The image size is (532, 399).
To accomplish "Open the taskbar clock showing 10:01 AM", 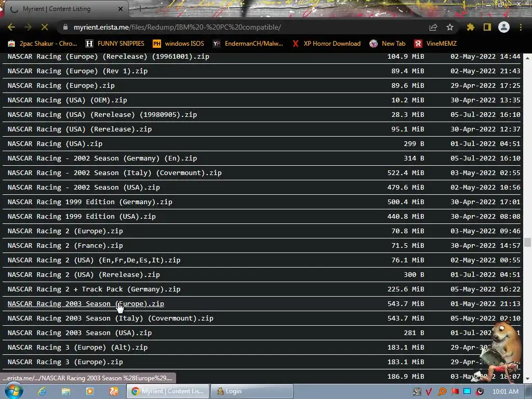I will [505, 392].
